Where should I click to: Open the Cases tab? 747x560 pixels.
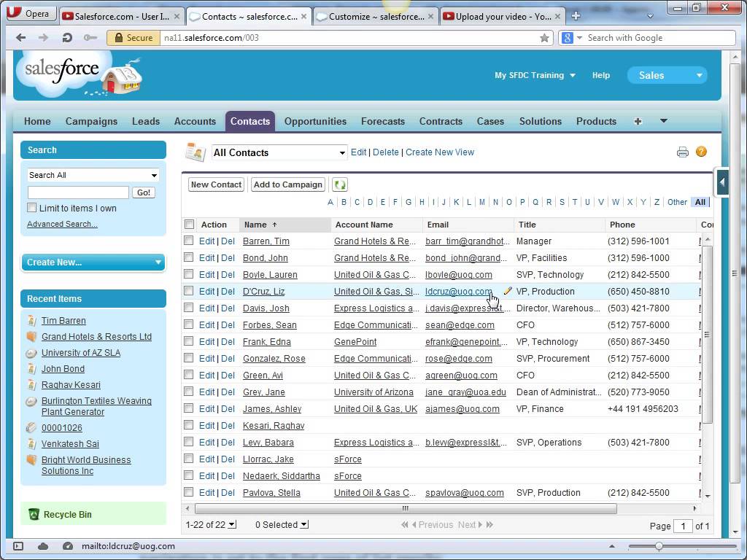490,122
